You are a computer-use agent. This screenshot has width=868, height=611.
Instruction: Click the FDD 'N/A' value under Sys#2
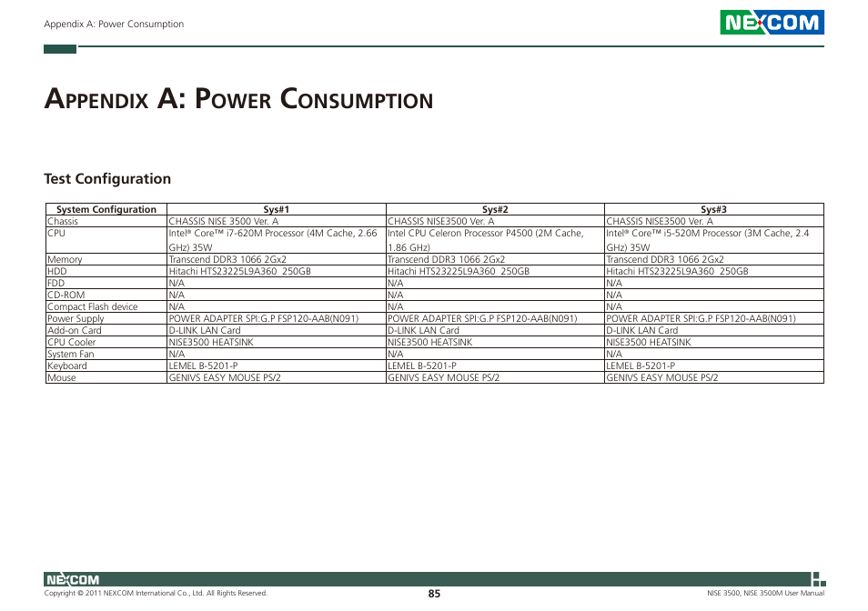coord(395,283)
